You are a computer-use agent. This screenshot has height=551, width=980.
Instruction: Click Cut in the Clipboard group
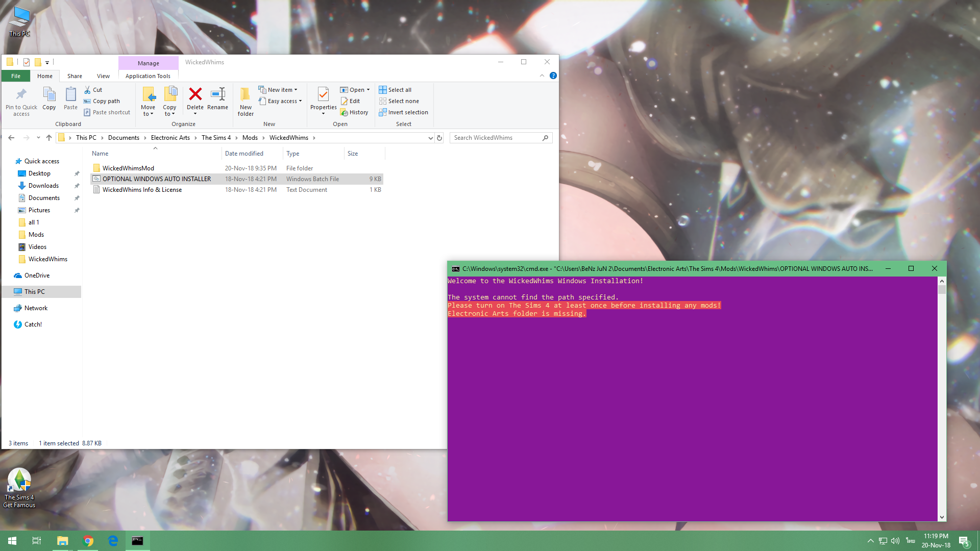93,90
